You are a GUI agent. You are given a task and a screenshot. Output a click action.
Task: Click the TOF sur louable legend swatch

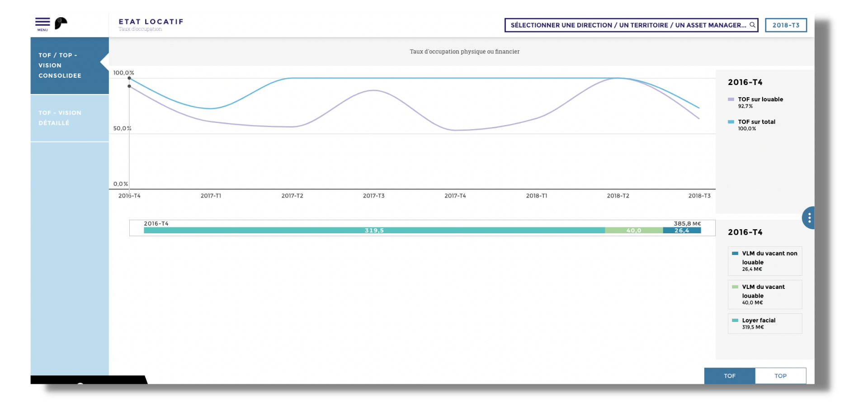[x=731, y=99]
